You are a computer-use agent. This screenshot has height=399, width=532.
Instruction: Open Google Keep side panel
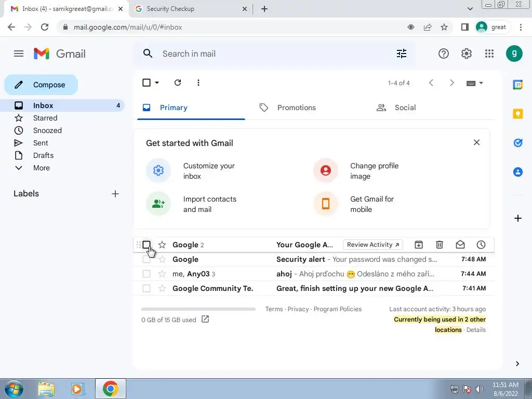point(518,114)
